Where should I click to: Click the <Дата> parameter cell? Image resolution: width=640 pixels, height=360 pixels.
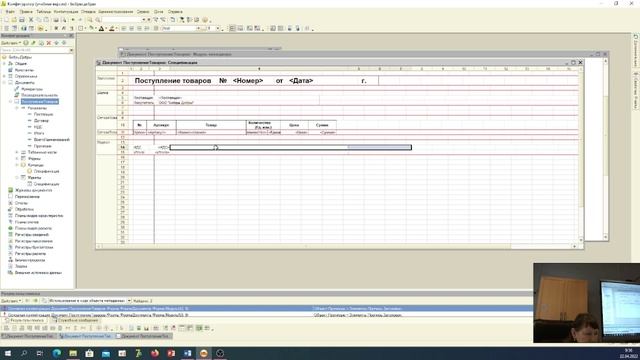[301, 81]
